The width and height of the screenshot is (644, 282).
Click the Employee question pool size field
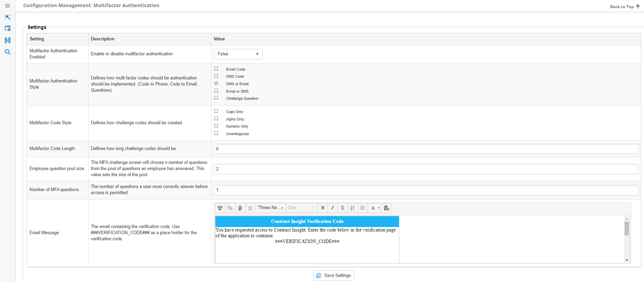pyautogui.click(x=426, y=169)
